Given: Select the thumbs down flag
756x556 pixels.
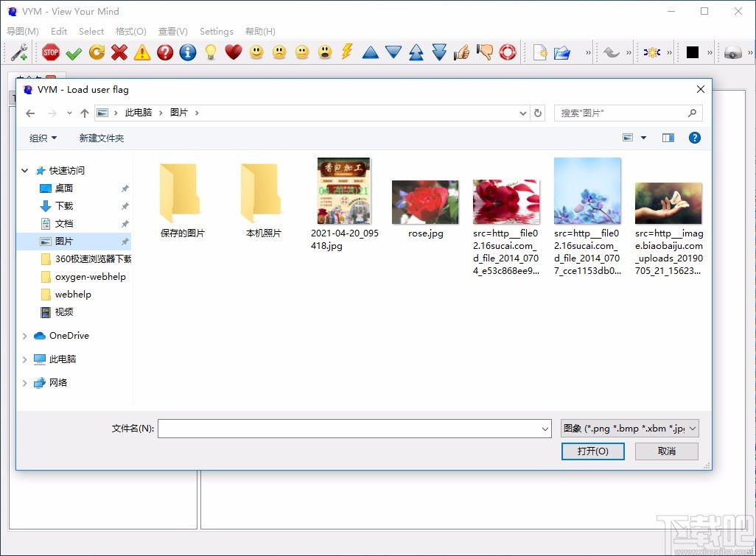Looking at the screenshot, I should coord(485,52).
